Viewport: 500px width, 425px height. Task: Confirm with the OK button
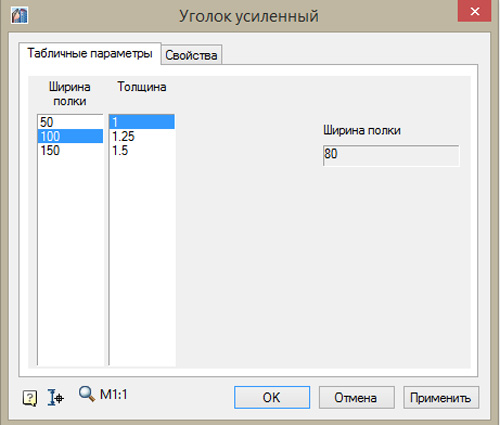click(x=272, y=397)
